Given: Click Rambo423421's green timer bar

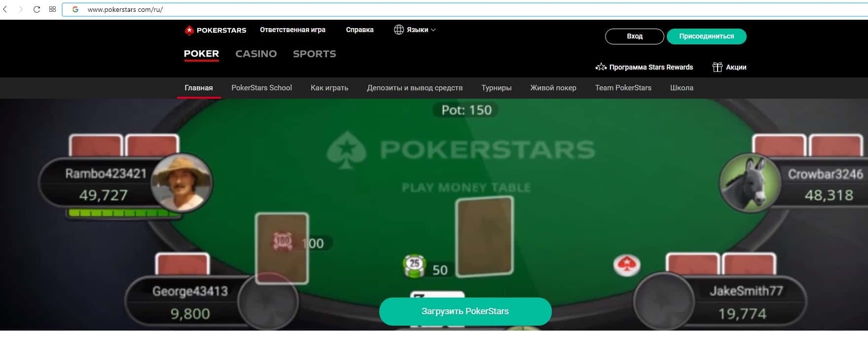Looking at the screenshot, I should 123,214.
